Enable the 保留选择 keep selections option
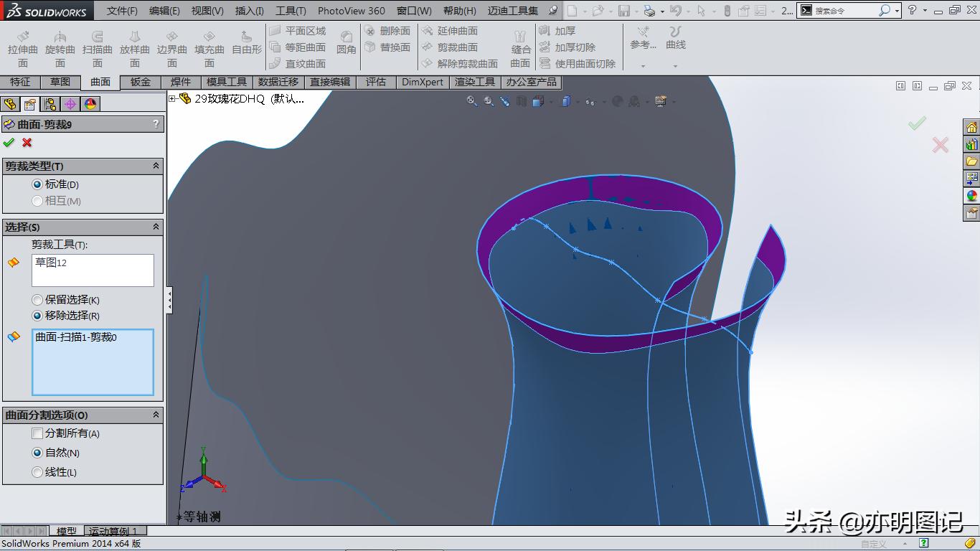The height and width of the screenshot is (551, 980). pyautogui.click(x=37, y=299)
